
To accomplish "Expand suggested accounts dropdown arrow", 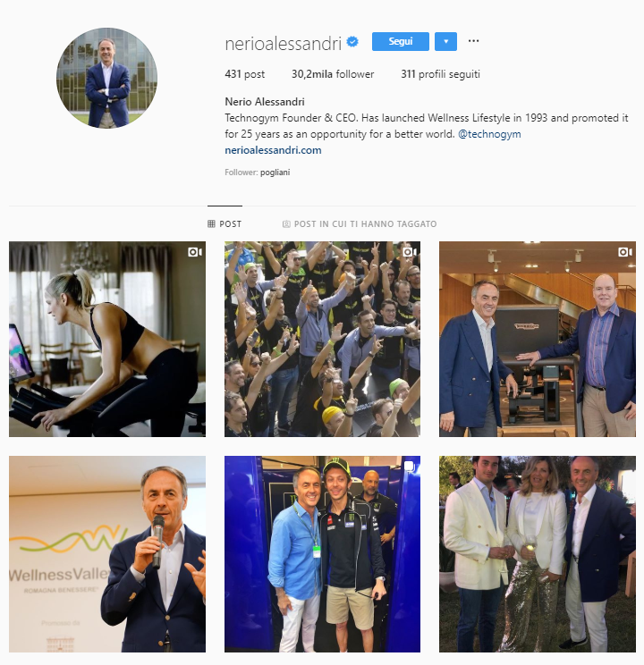I will [445, 41].
